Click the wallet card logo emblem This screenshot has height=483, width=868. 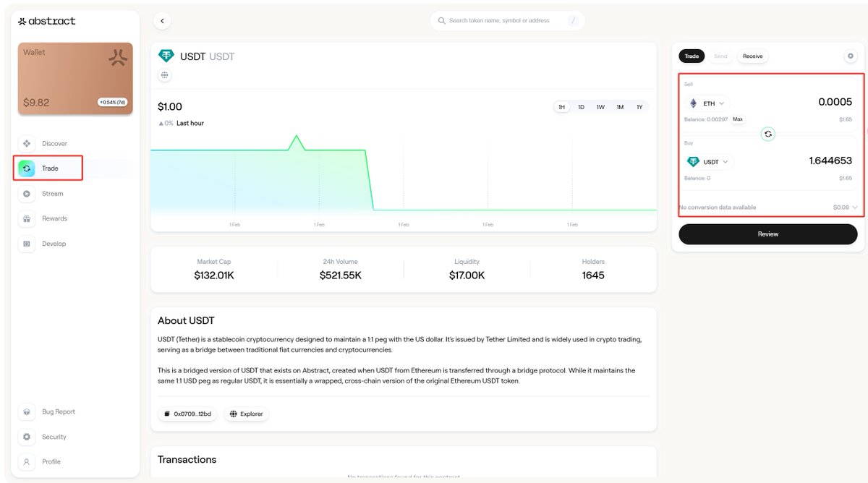pos(118,58)
